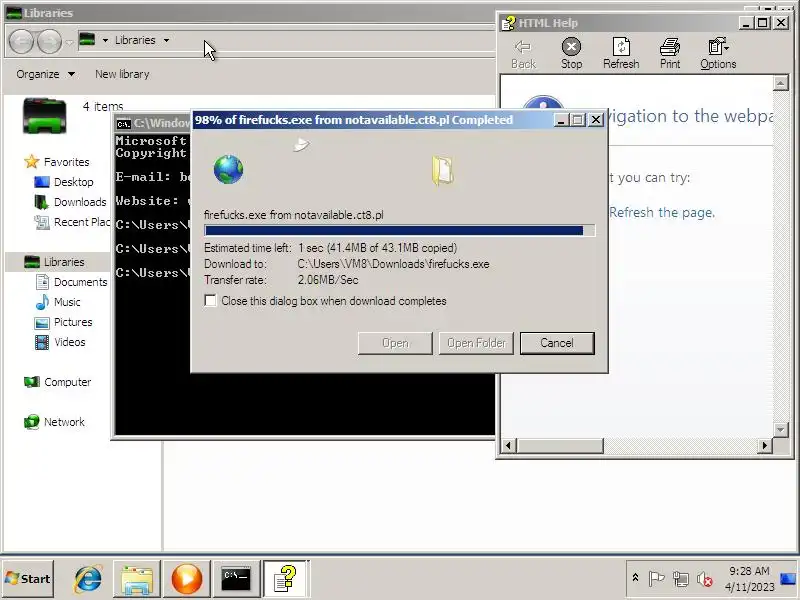Click the Show desktop button in the taskbar corner
800x600 pixels.
tap(789, 579)
